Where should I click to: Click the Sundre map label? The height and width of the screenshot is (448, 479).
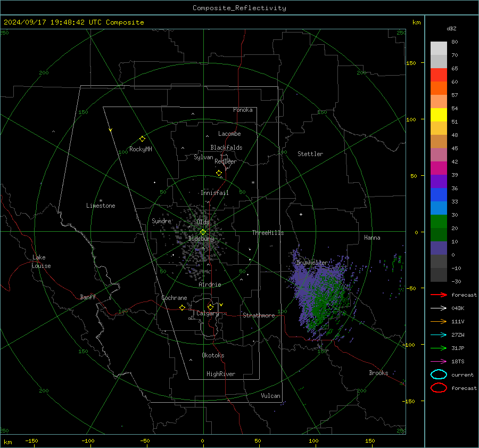tap(161, 221)
